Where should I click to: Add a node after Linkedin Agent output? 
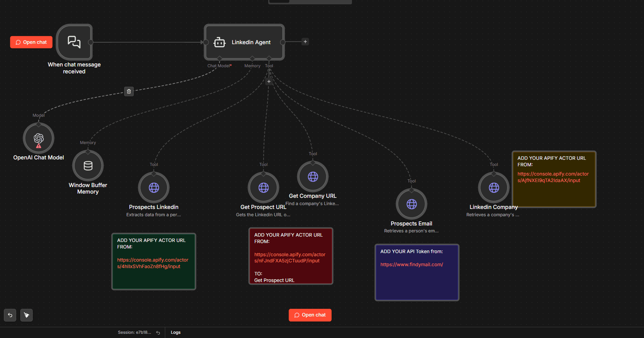(x=305, y=41)
